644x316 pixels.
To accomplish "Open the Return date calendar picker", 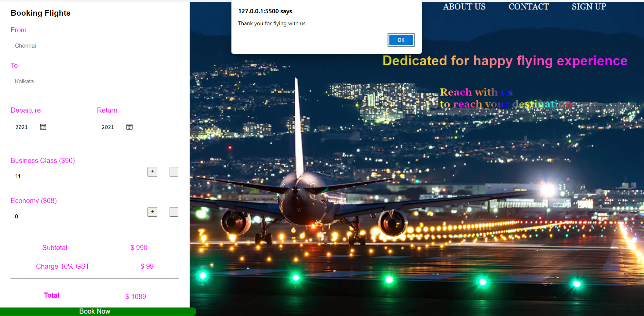I will 129,127.
